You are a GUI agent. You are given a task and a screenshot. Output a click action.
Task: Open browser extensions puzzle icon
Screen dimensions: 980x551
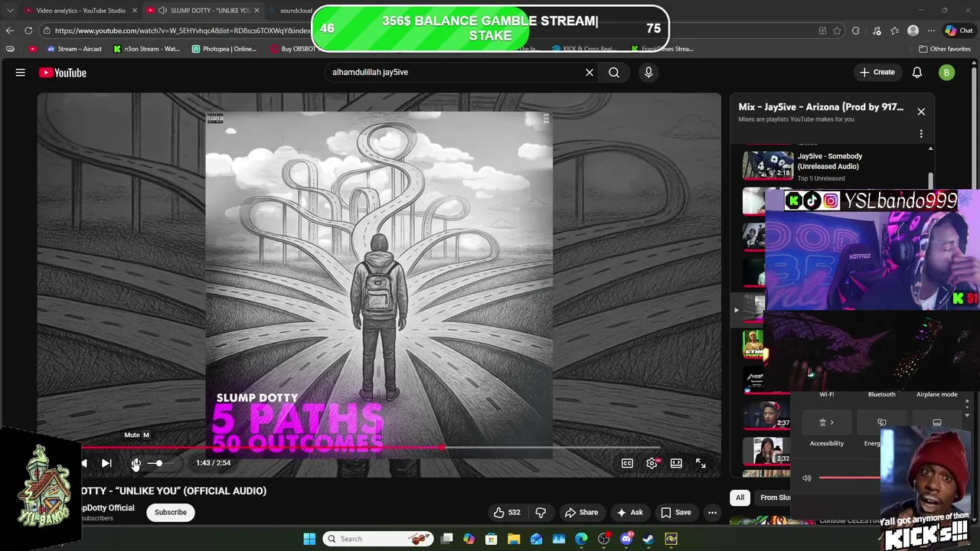(856, 31)
